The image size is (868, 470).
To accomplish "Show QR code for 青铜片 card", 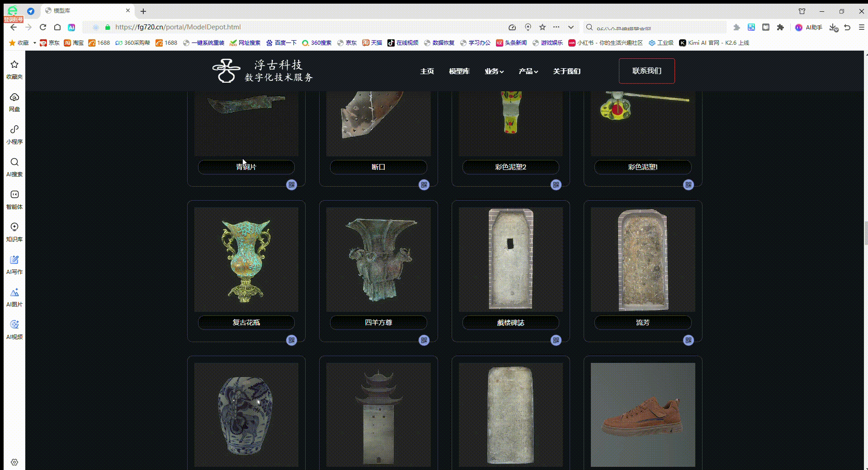I will (x=292, y=185).
